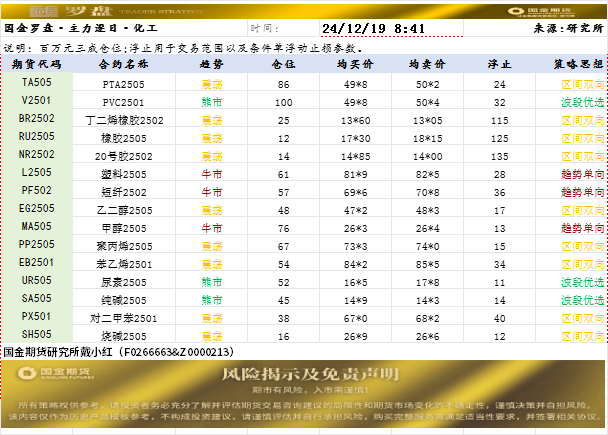Screen dimensions: 608x435
Task: Select the RU2505 code cell
Action: [x=36, y=136]
